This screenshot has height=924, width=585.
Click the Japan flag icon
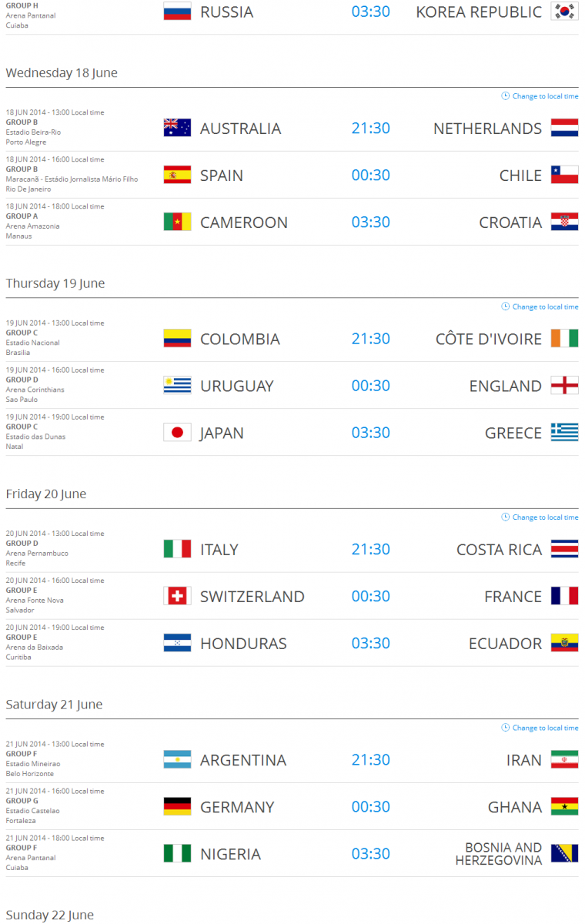pyautogui.click(x=176, y=432)
